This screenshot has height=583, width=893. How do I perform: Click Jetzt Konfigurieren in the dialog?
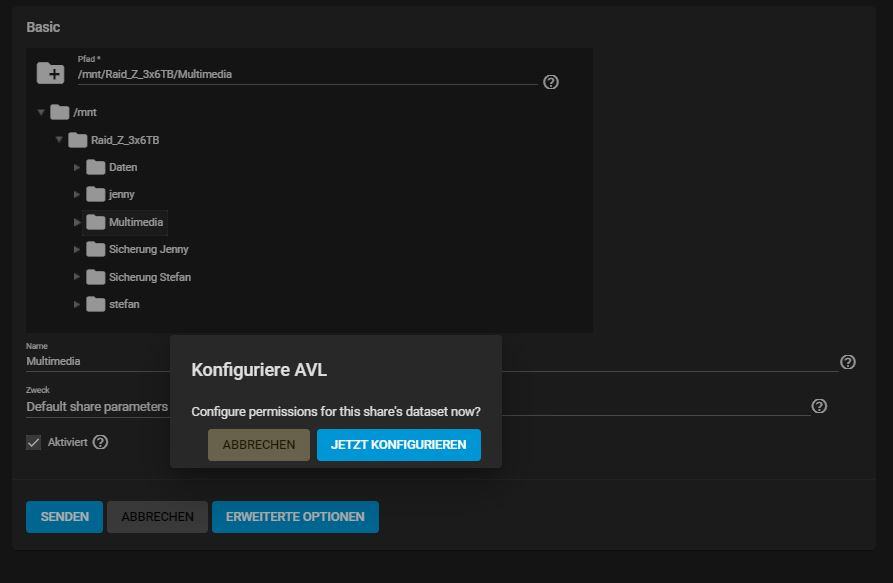399,445
